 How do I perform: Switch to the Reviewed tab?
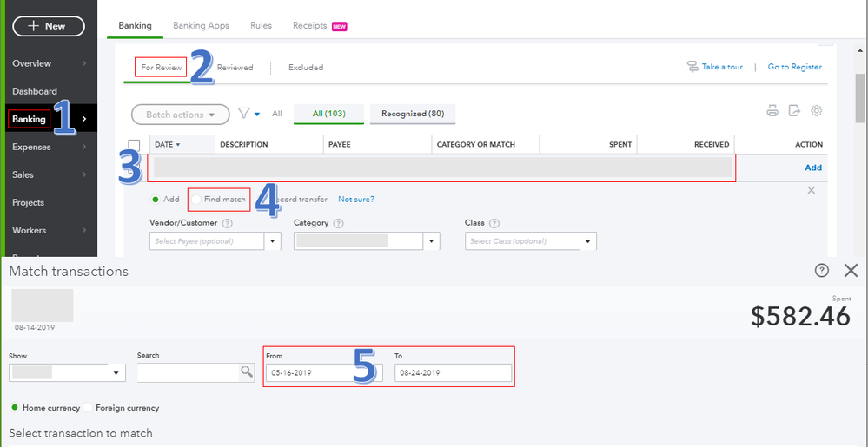click(x=235, y=68)
